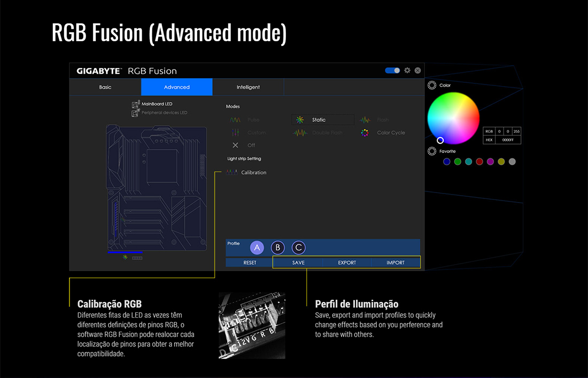Activate the Color Cycle mode
Image resolution: width=588 pixels, height=378 pixels.
click(383, 133)
